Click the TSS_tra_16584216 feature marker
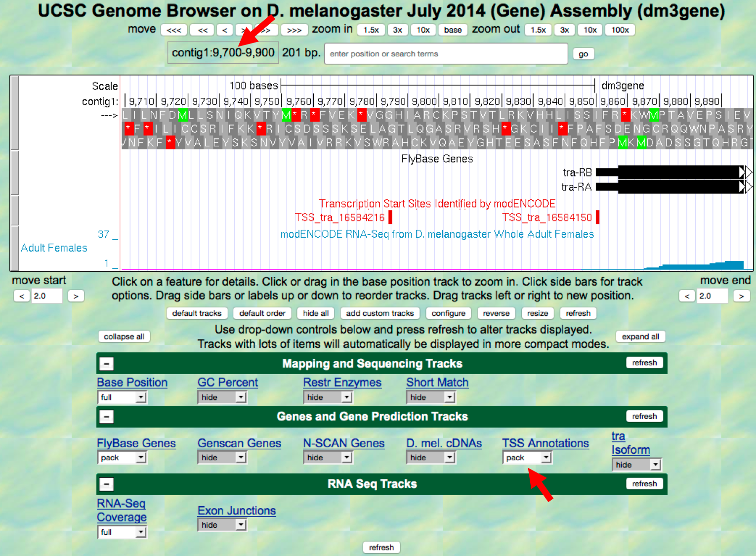 coord(390,217)
